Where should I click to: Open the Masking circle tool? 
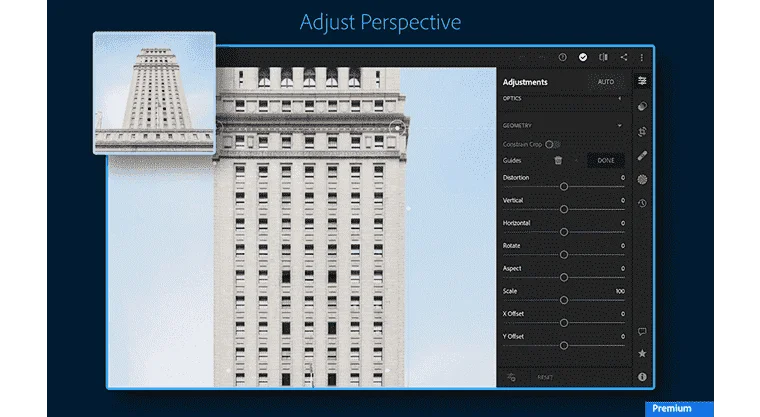click(x=642, y=179)
